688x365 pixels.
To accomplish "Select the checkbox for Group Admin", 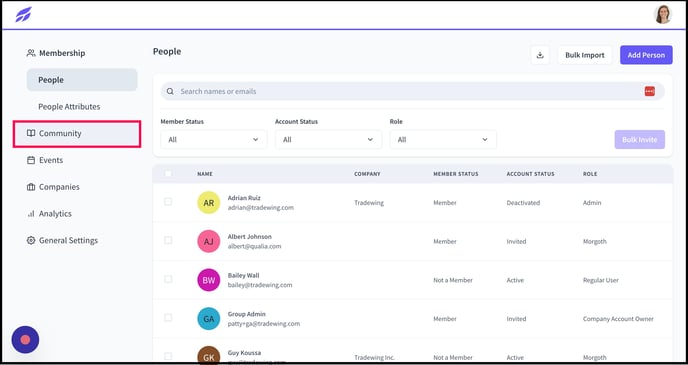I will click(x=168, y=318).
